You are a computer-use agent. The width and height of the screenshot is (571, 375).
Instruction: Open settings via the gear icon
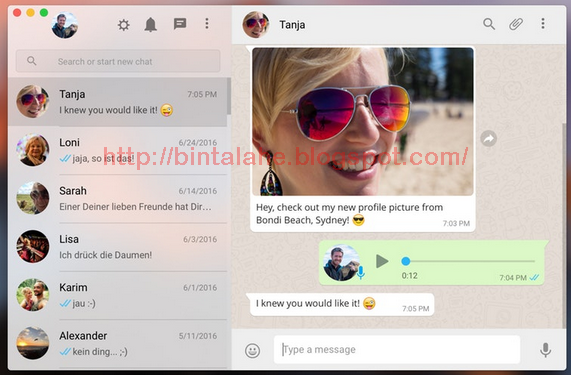tap(123, 25)
